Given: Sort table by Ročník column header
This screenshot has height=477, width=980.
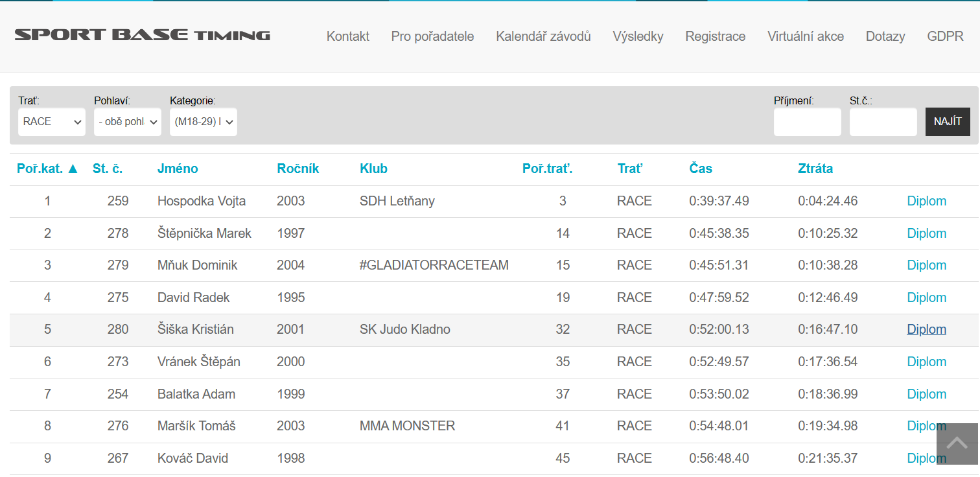Looking at the screenshot, I should [298, 169].
